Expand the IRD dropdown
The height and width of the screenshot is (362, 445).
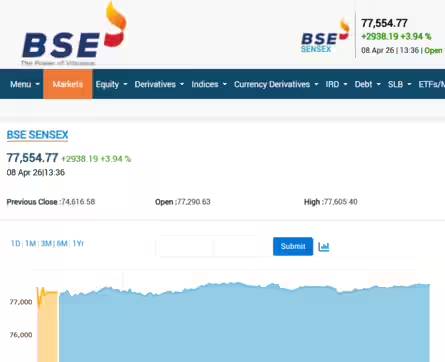click(336, 84)
